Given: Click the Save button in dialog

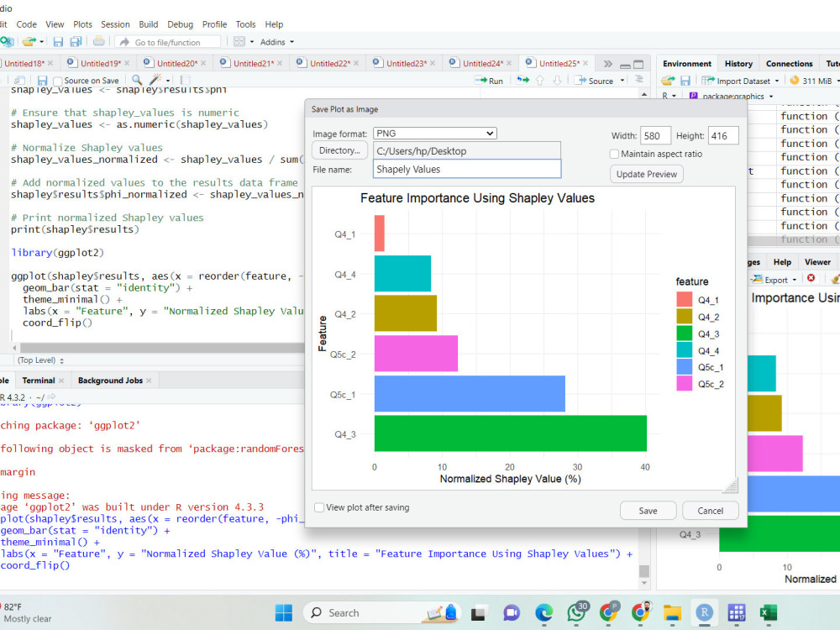Looking at the screenshot, I should click(648, 511).
